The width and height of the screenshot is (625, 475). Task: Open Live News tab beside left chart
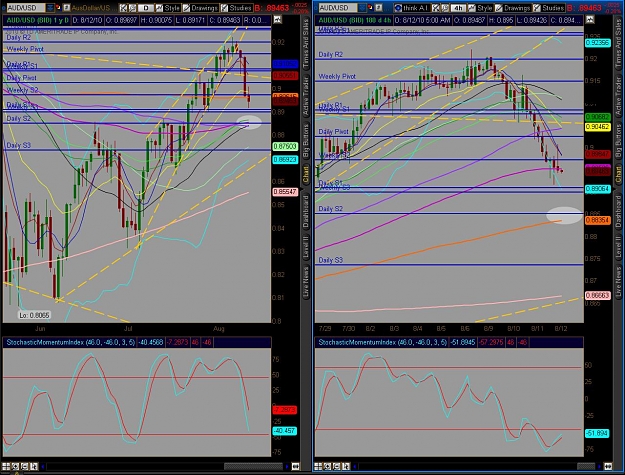tap(306, 283)
